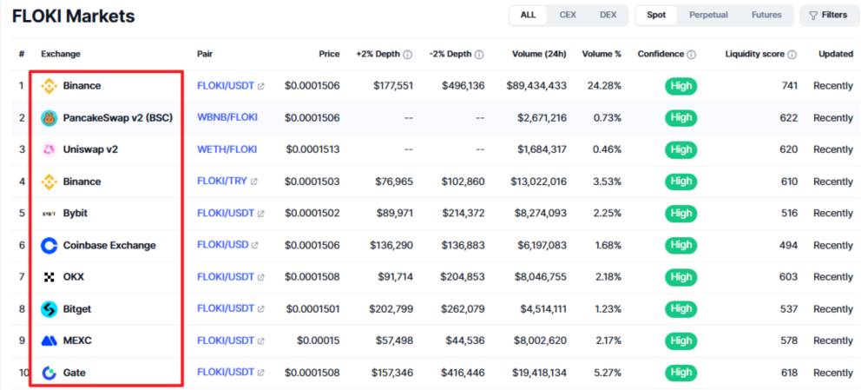This screenshot has height=390, width=868.
Task: Click the PancakeSwap v2 (BSC) logo
Action: (49, 118)
